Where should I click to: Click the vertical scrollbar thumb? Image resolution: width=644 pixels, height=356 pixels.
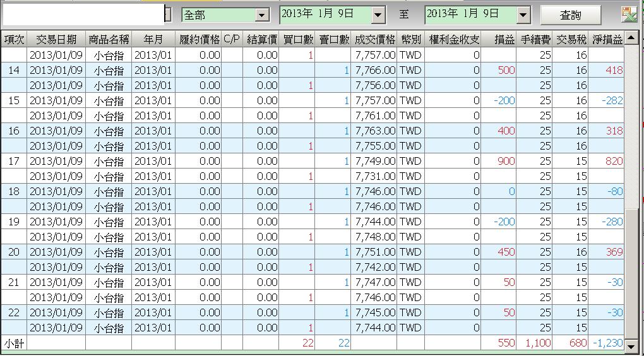pos(631,273)
